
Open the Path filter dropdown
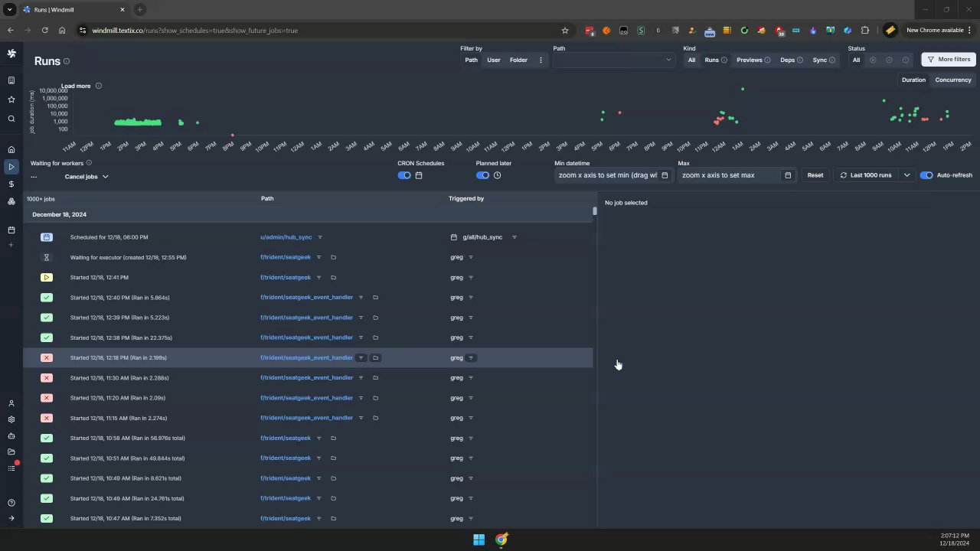(x=613, y=60)
